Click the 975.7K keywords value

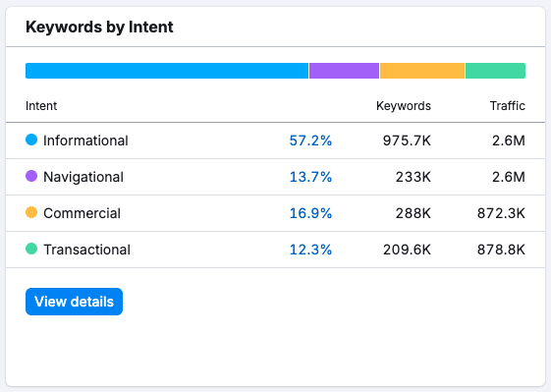click(407, 140)
